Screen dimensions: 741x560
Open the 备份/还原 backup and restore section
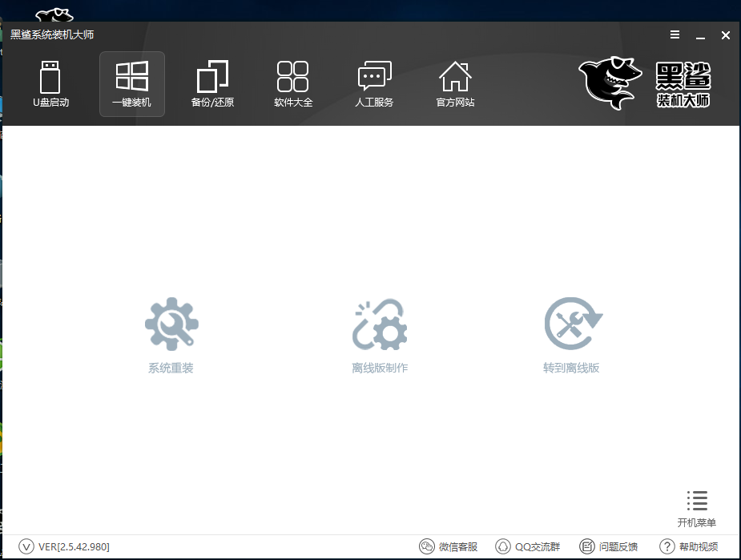click(x=212, y=83)
